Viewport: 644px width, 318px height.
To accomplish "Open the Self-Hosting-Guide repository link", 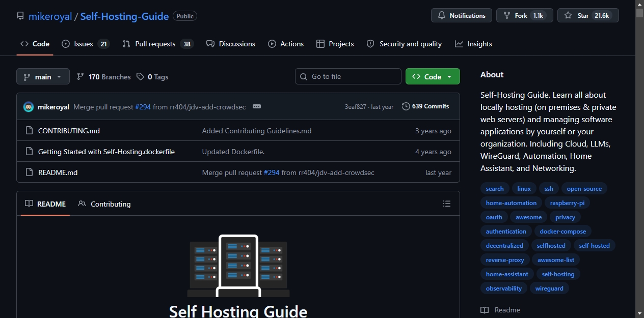I will 124,16.
